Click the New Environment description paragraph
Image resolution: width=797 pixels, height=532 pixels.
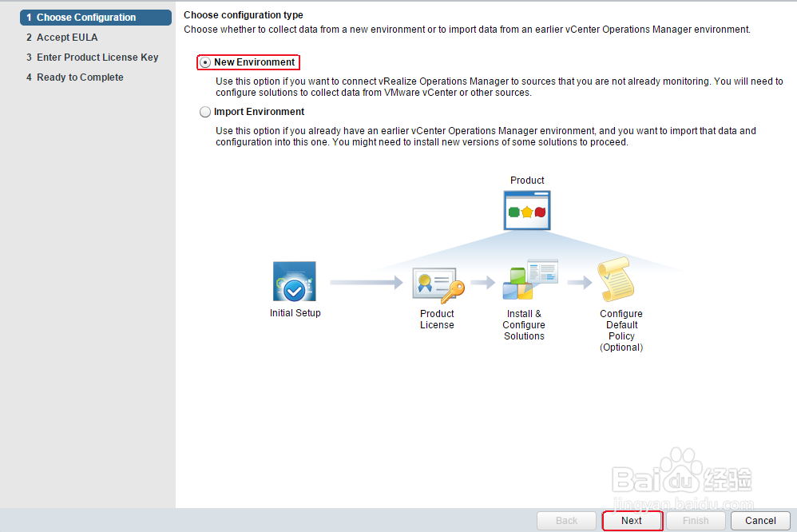click(x=499, y=87)
